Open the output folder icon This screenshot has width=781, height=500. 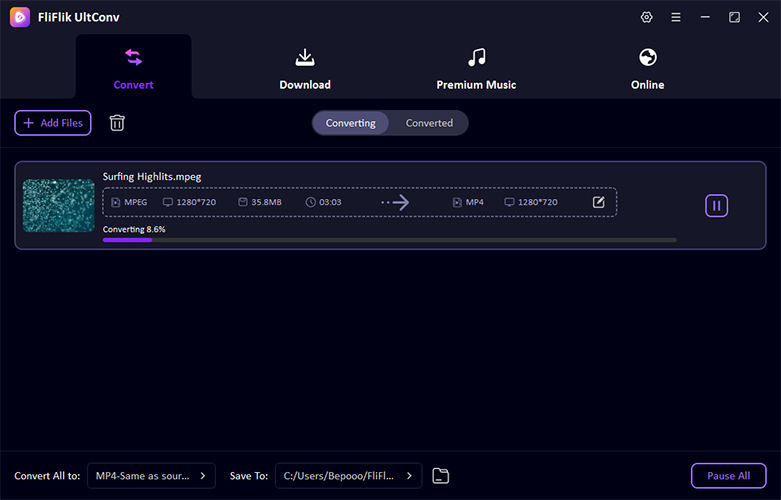click(440, 476)
